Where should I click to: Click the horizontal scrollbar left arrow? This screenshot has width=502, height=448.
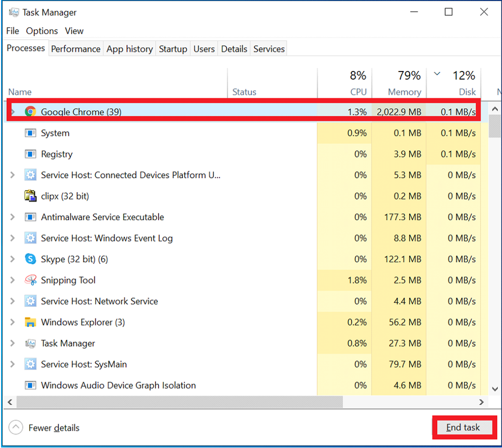(10, 402)
